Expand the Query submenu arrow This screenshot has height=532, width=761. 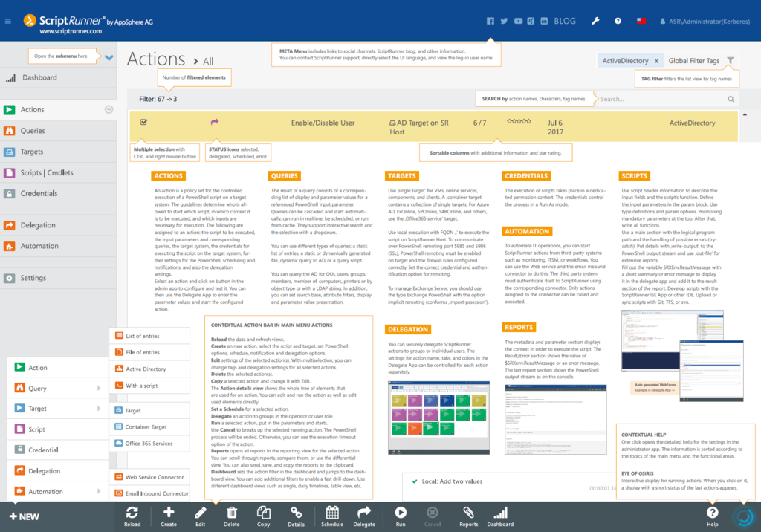pyautogui.click(x=99, y=389)
